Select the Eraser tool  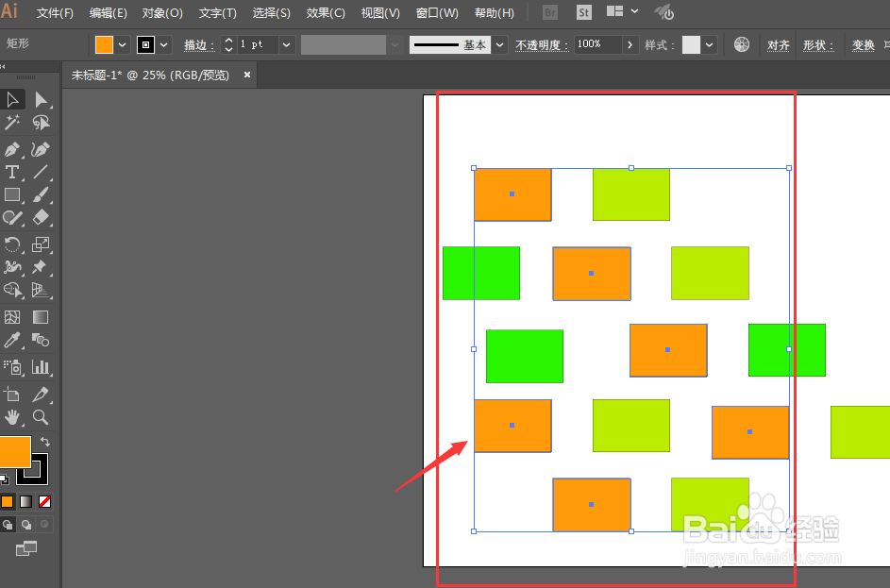[41, 217]
